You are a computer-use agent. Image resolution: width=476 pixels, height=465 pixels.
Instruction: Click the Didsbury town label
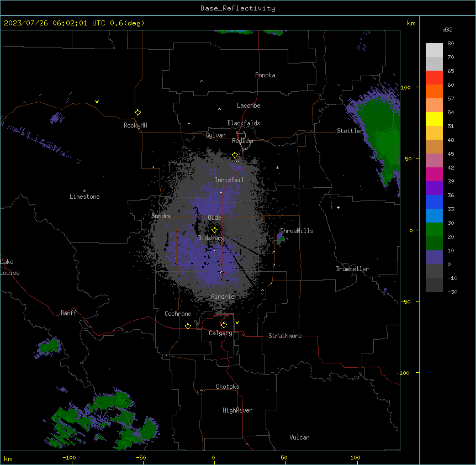pyautogui.click(x=211, y=238)
